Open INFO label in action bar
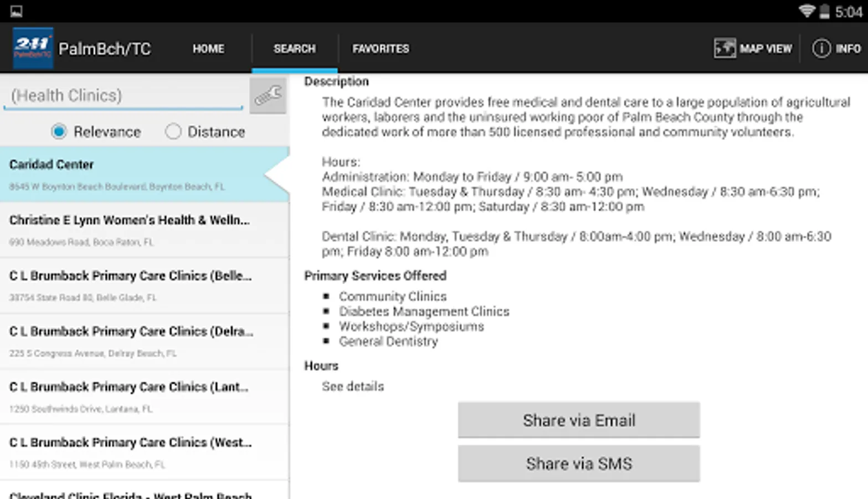Viewport: 868px width, 499px height. coord(848,49)
